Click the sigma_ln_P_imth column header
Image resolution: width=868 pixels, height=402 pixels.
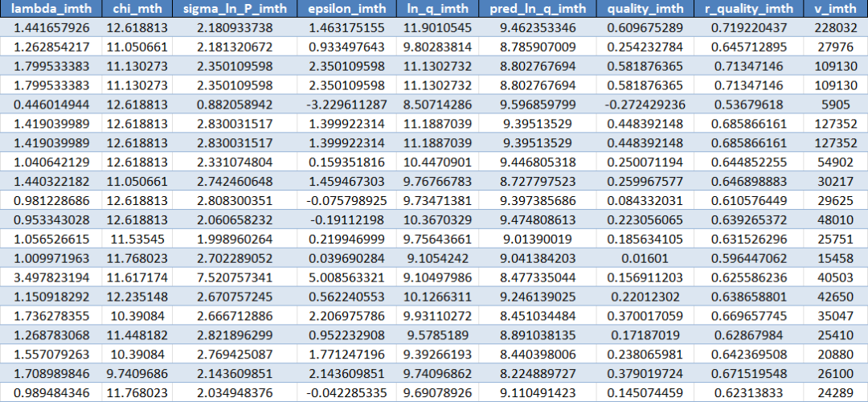[x=234, y=9]
